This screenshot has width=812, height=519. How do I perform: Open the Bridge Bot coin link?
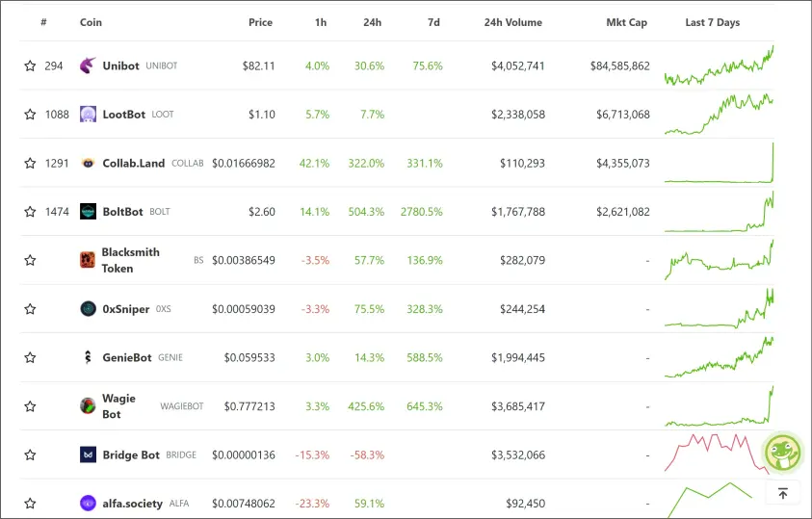[x=131, y=454]
